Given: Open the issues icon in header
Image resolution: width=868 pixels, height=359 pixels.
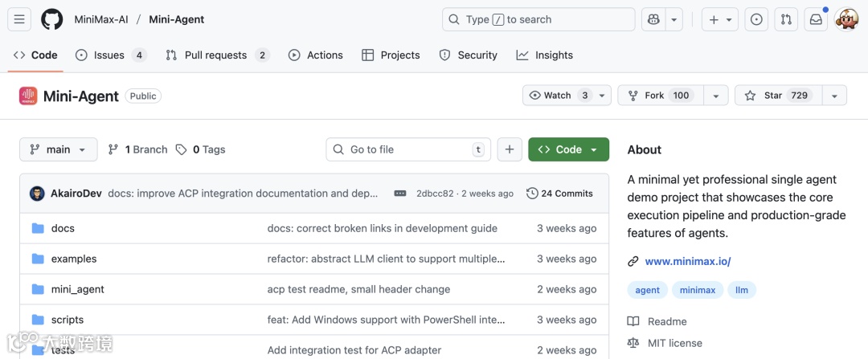Looking at the screenshot, I should [x=756, y=19].
